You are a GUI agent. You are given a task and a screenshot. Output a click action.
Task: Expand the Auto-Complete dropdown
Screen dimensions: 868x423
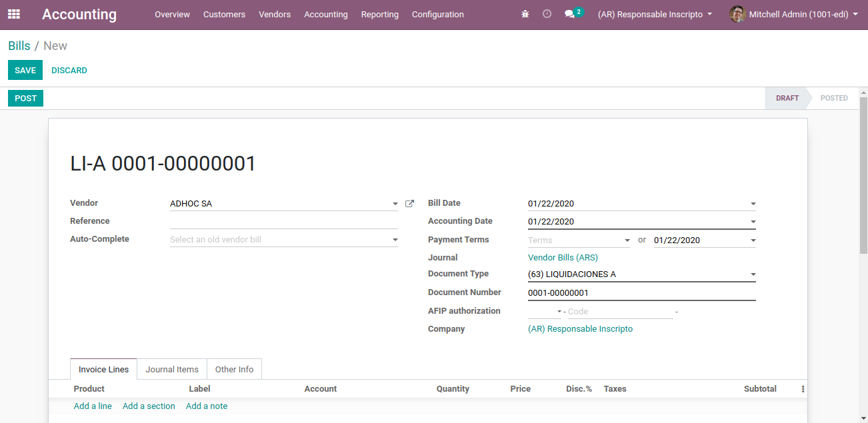tap(395, 240)
